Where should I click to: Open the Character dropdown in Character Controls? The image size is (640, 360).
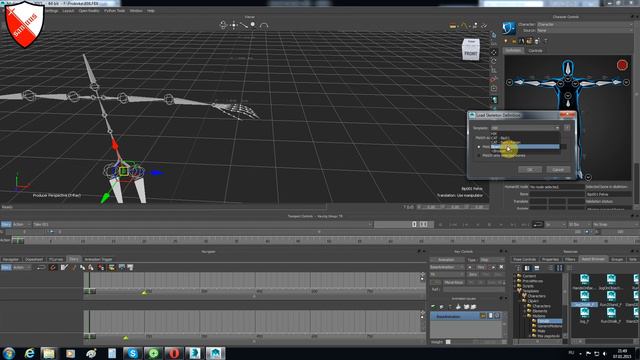[x=584, y=24]
